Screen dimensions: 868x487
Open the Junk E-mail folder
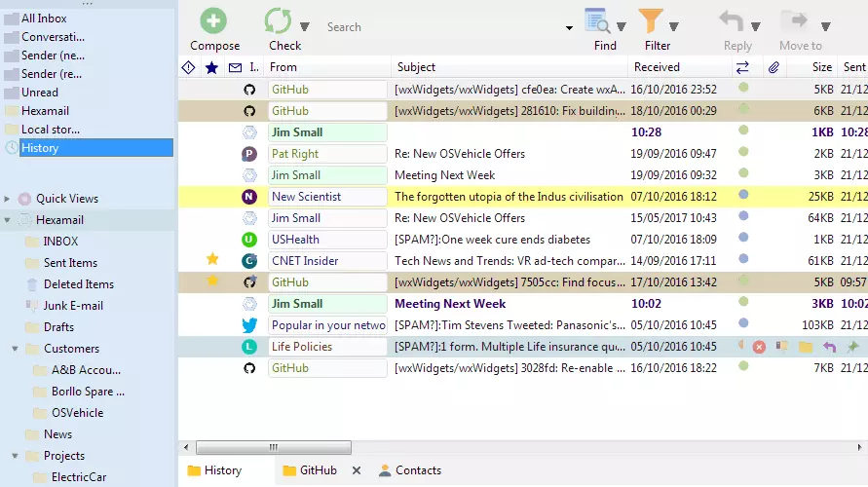[x=73, y=306]
